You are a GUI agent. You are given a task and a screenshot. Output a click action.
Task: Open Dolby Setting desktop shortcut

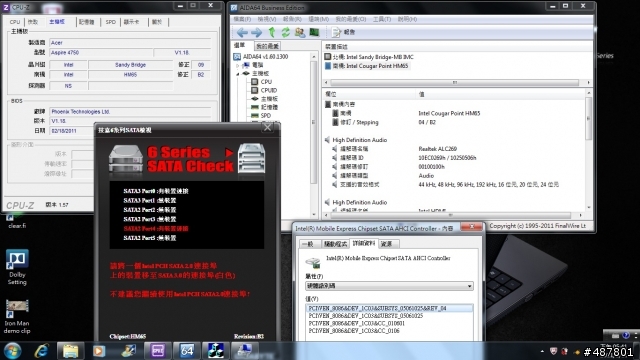(17, 267)
